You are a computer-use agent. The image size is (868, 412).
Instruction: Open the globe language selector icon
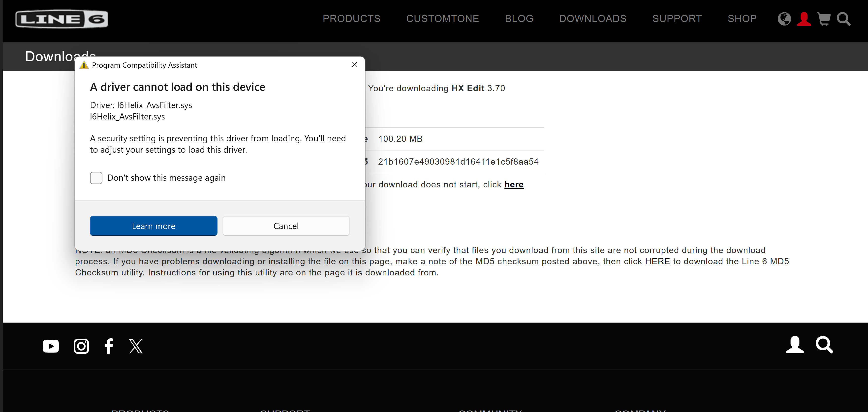(784, 19)
